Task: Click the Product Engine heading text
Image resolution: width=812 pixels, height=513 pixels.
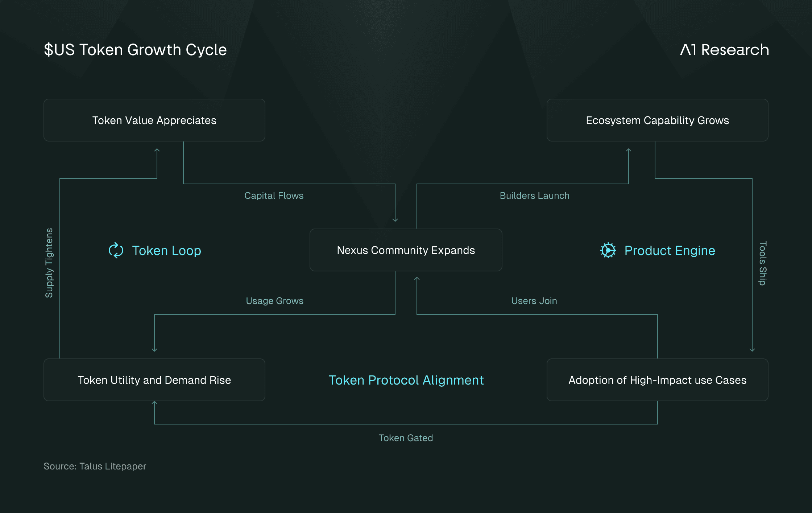Action: click(x=670, y=251)
